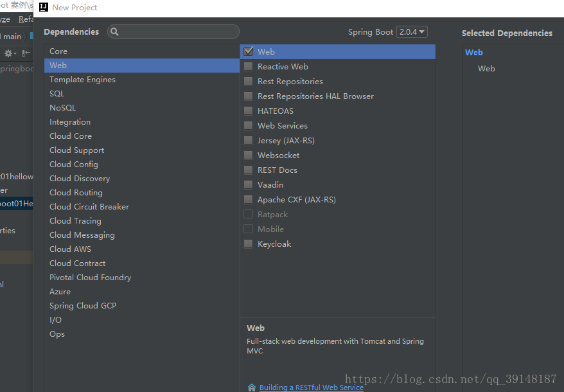The image size is (564, 392).
Task: Check the Keycloak checkbox
Action: [x=248, y=244]
